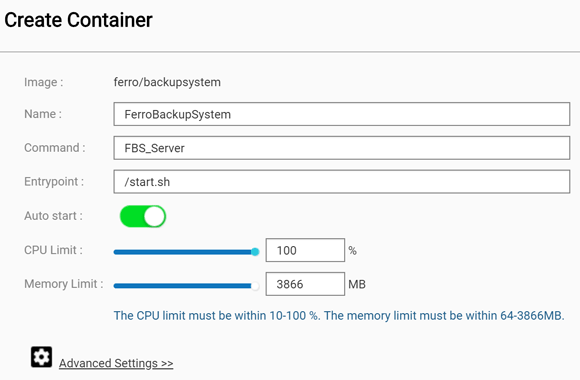Click the CPU and memory limit hint text
Image resolution: width=580 pixels, height=380 pixels.
pyautogui.click(x=339, y=316)
